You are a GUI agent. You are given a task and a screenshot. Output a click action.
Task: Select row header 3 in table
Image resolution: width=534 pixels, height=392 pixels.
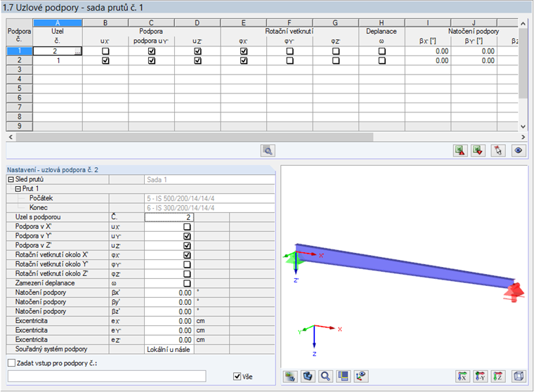tap(20, 70)
